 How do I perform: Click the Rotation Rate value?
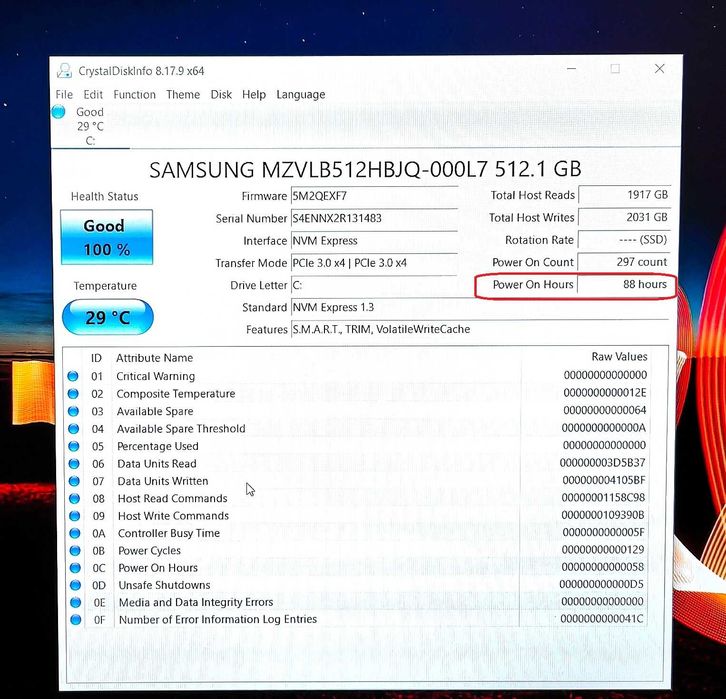tap(624, 239)
